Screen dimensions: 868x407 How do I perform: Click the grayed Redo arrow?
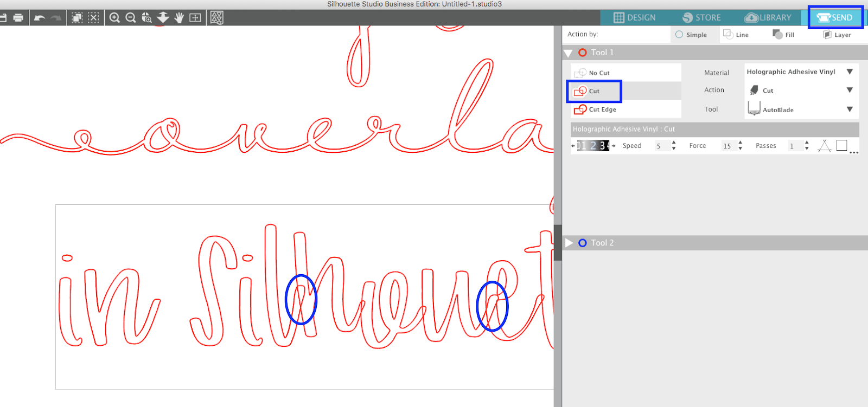55,17
